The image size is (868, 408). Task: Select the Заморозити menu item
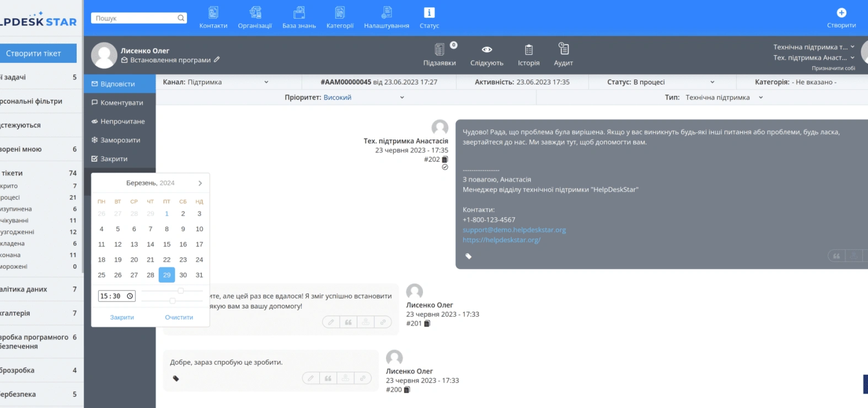pyautogui.click(x=120, y=140)
